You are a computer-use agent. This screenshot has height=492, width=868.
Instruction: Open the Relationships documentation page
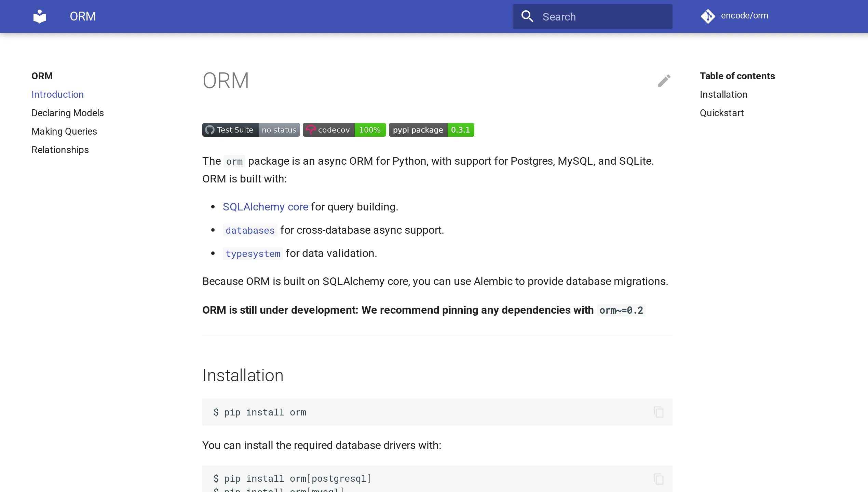(60, 150)
